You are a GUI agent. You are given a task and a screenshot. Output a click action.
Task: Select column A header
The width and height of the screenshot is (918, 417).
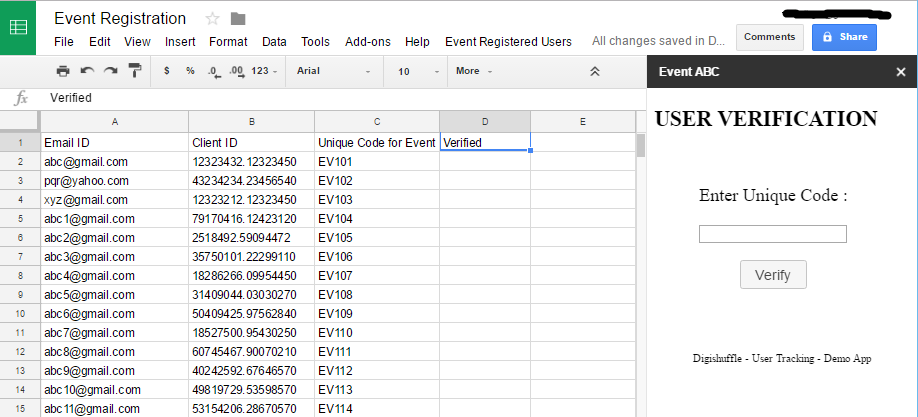tap(115, 122)
